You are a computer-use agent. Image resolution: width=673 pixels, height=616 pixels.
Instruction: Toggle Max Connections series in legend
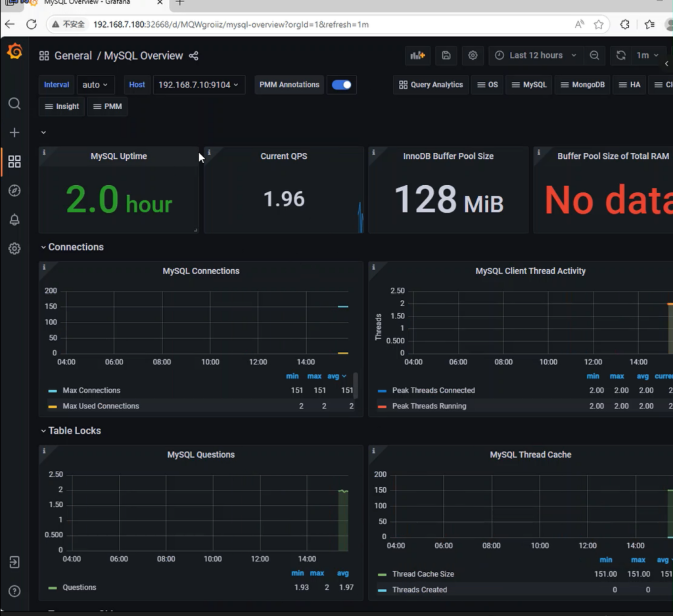(91, 391)
